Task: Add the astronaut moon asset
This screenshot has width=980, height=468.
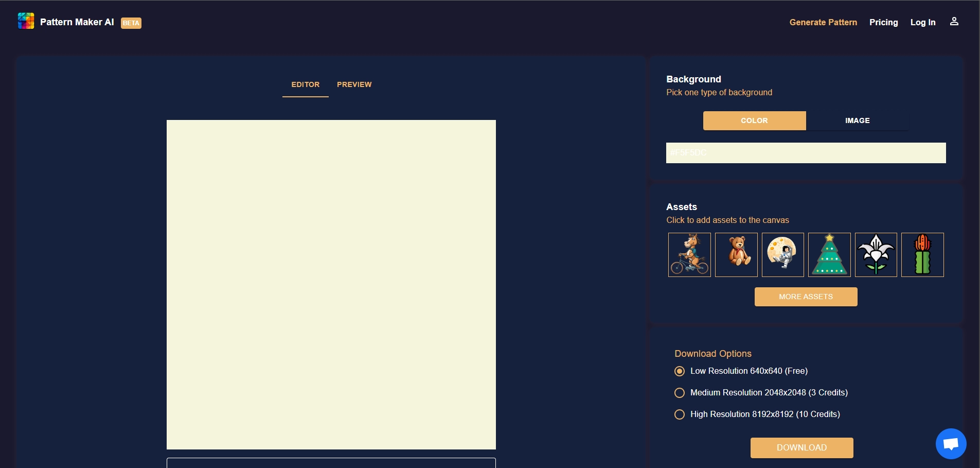Action: click(782, 255)
